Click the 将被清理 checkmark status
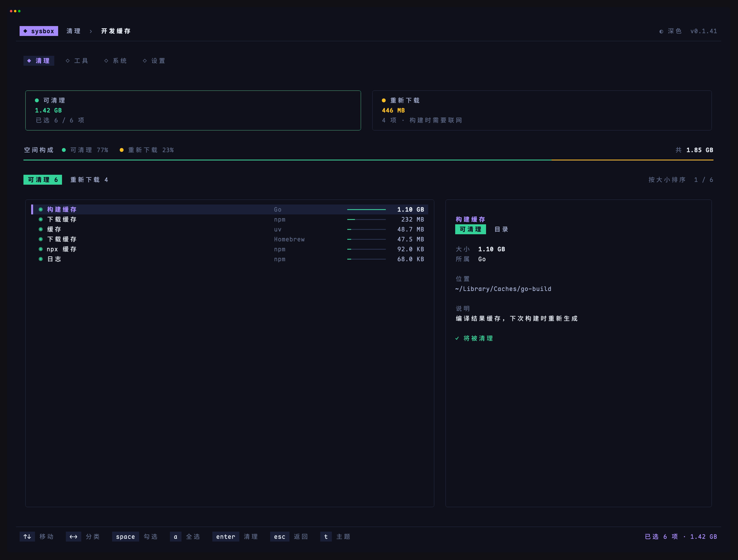The image size is (738, 560). (x=474, y=338)
